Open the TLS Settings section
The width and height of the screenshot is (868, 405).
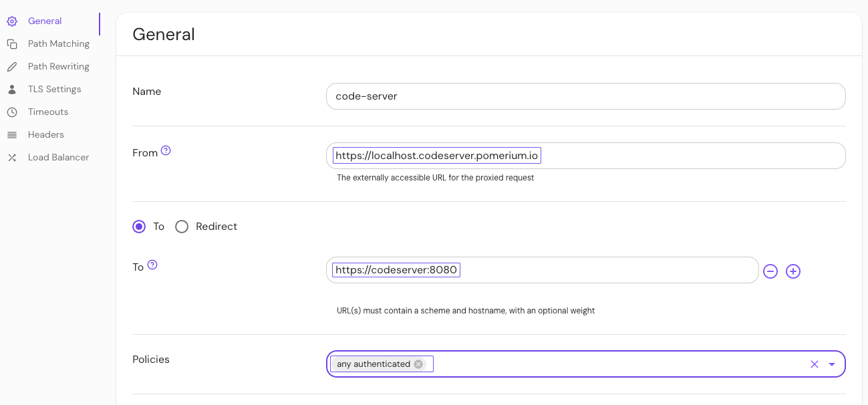point(50,90)
